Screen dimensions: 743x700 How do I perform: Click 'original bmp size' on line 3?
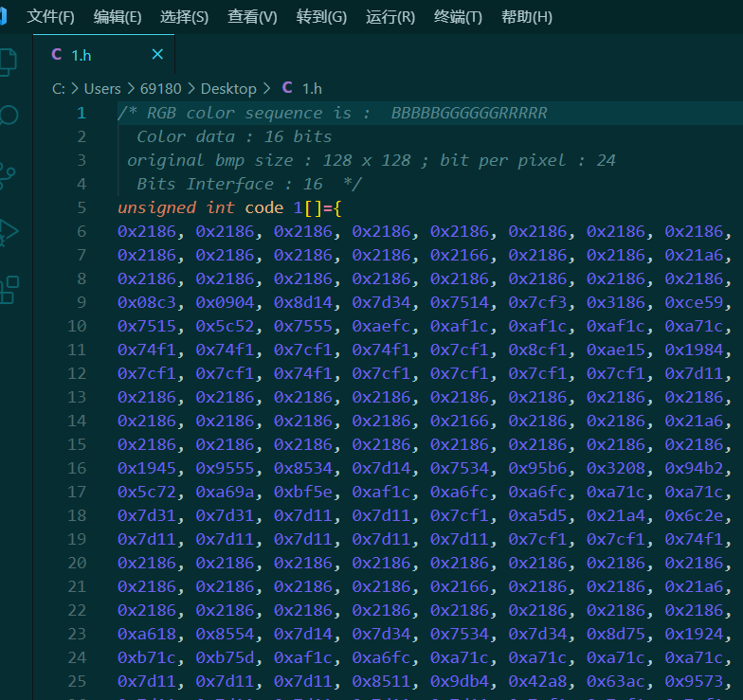click(x=210, y=160)
